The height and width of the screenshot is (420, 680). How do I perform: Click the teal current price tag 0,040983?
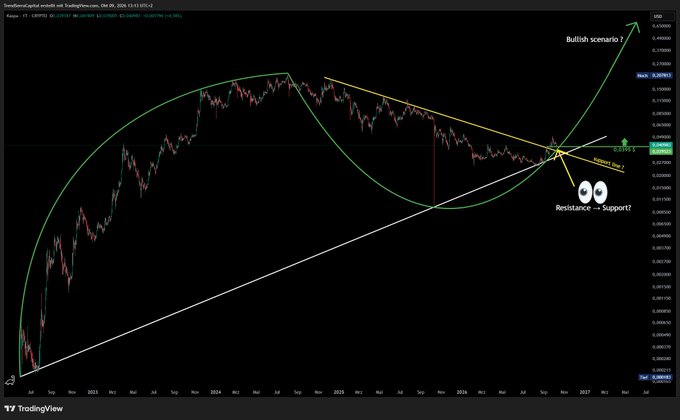pos(661,144)
